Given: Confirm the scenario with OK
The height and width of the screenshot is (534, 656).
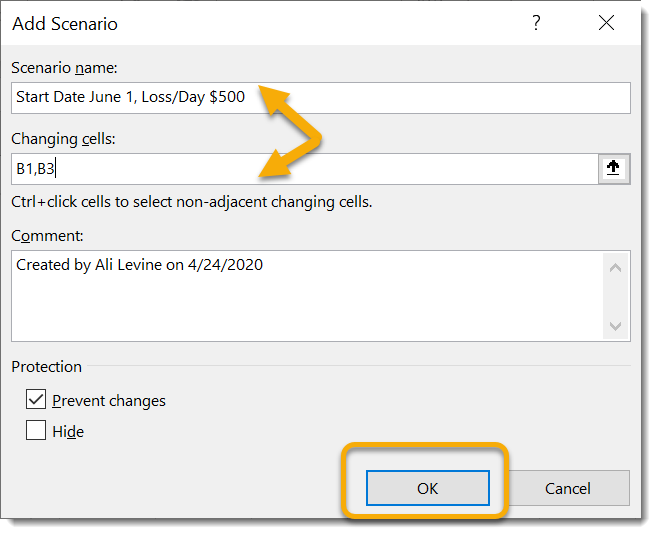Looking at the screenshot, I should [427, 488].
